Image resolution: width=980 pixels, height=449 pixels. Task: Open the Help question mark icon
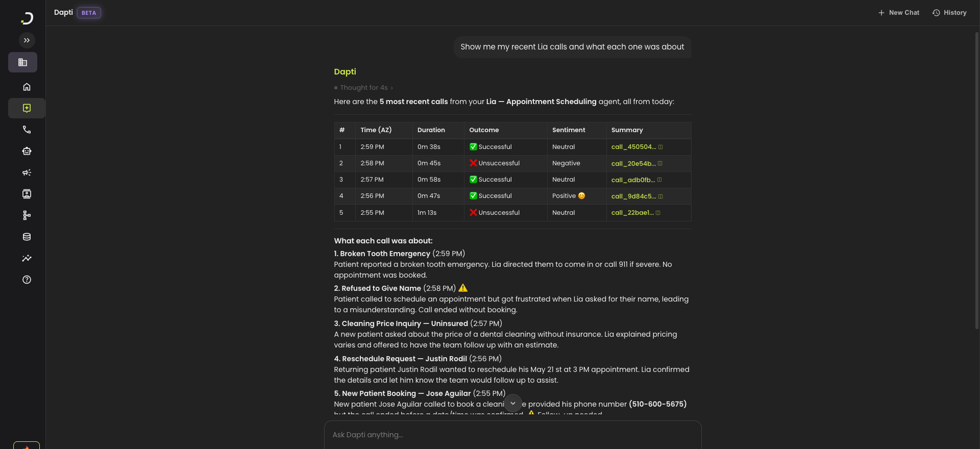[27, 280]
